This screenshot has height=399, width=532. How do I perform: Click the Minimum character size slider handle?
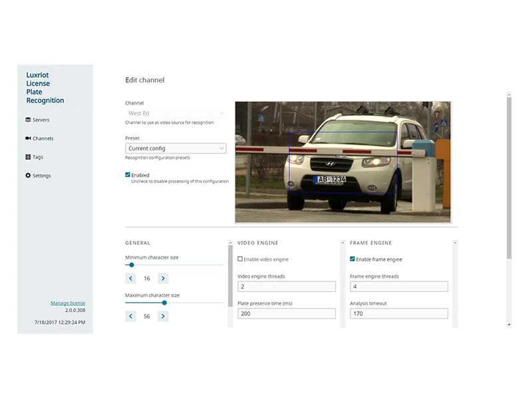[132, 265]
